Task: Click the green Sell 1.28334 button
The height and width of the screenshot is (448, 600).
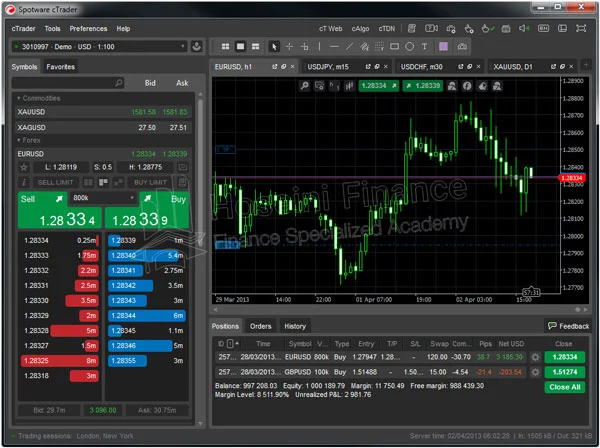Action: (60, 210)
